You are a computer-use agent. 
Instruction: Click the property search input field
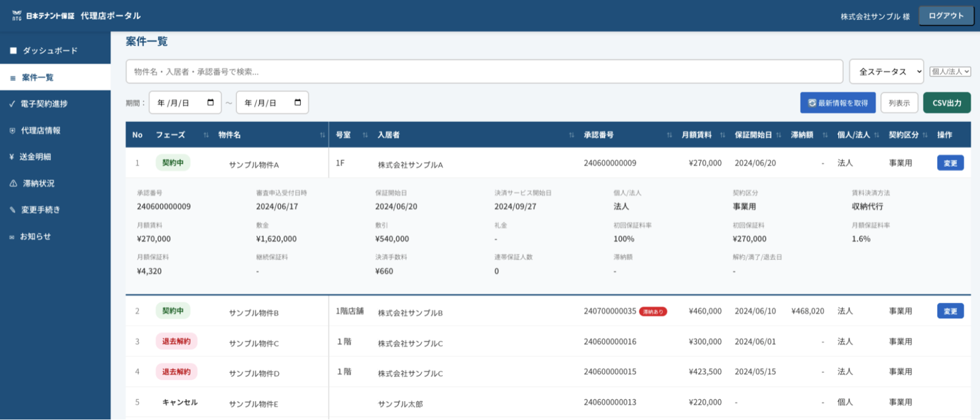pyautogui.click(x=484, y=72)
